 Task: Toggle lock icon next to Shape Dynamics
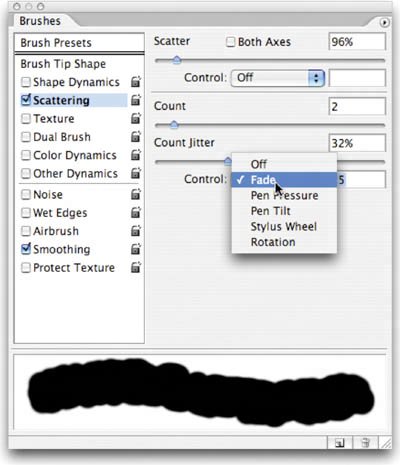136,82
